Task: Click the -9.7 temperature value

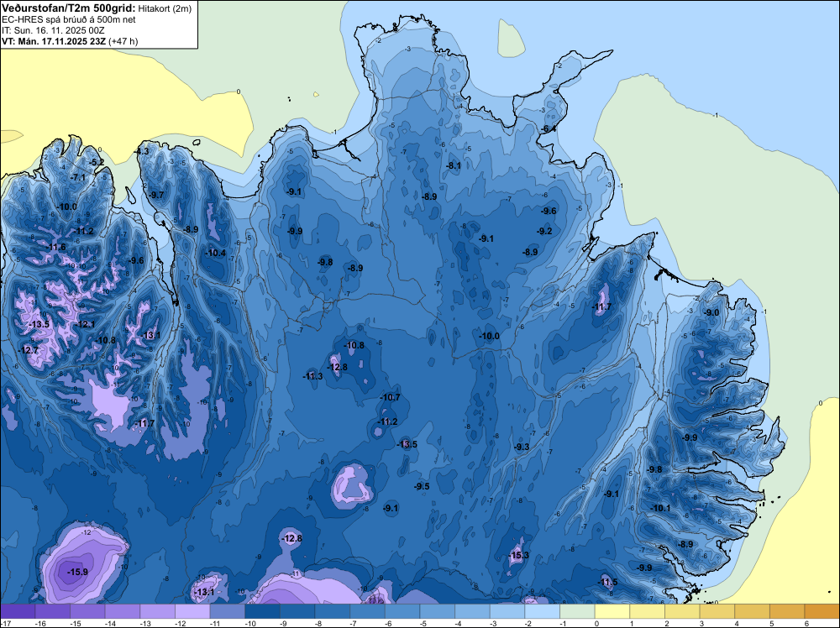Action: (157, 195)
